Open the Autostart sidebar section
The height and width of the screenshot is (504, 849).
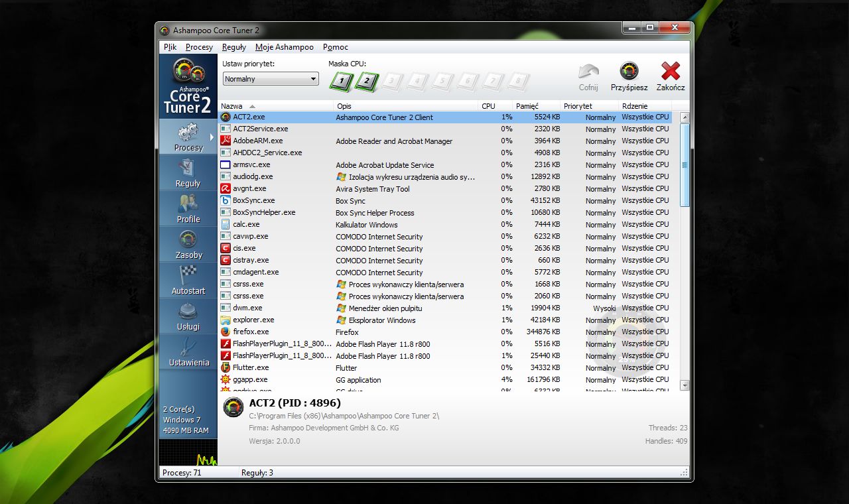click(x=188, y=280)
